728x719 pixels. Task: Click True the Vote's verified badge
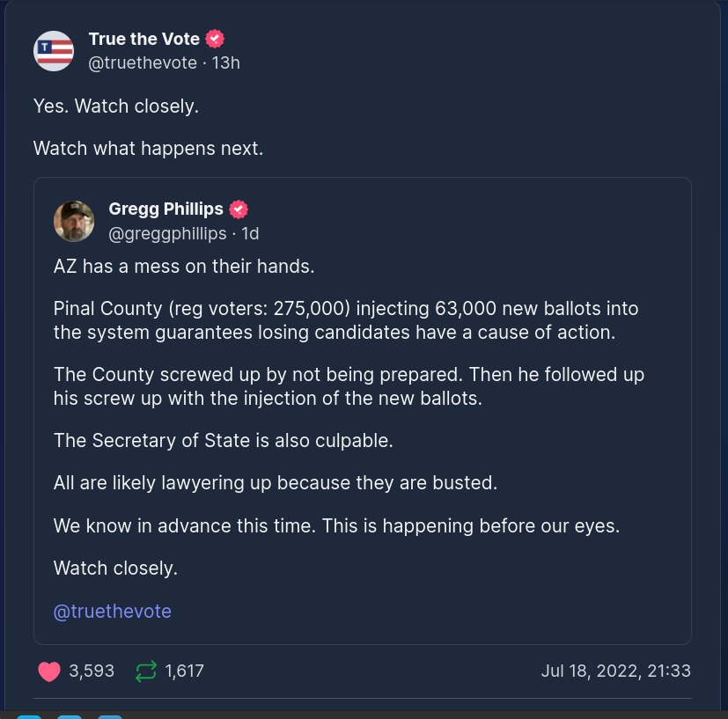[215, 39]
